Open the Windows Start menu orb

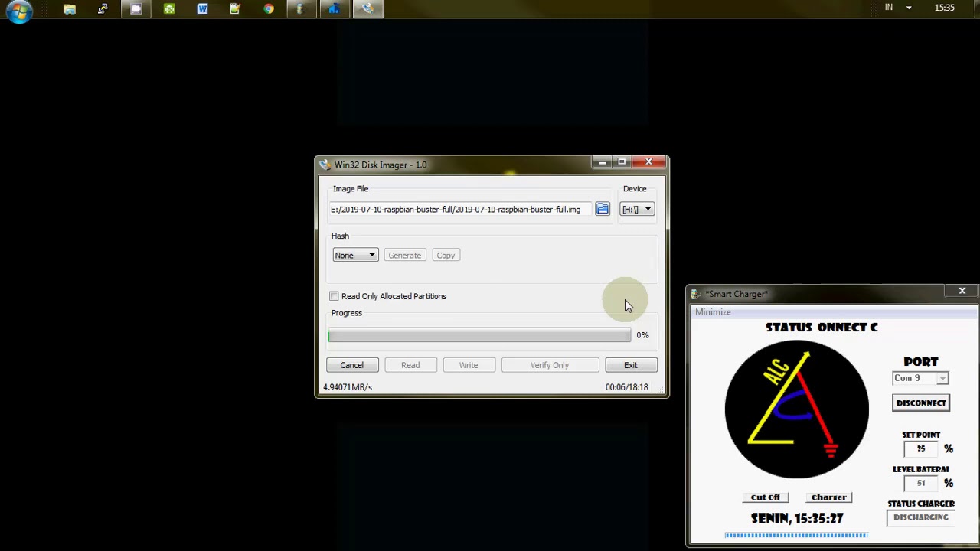tap(18, 11)
